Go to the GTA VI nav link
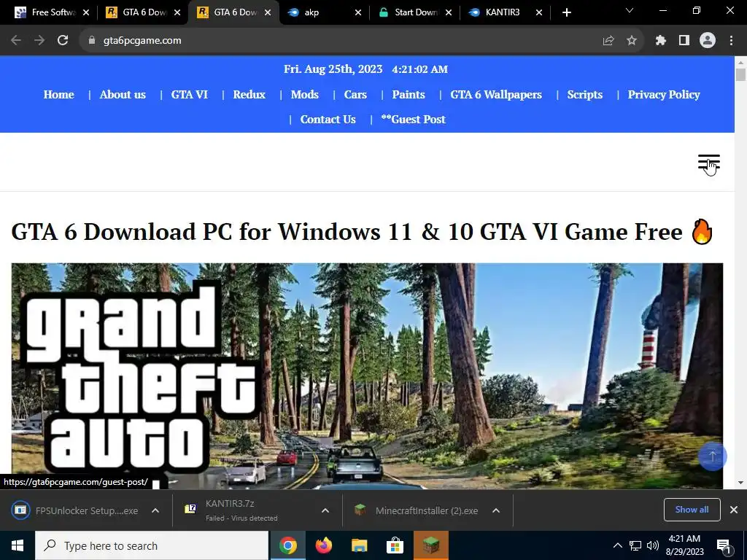The image size is (747, 560). click(189, 94)
